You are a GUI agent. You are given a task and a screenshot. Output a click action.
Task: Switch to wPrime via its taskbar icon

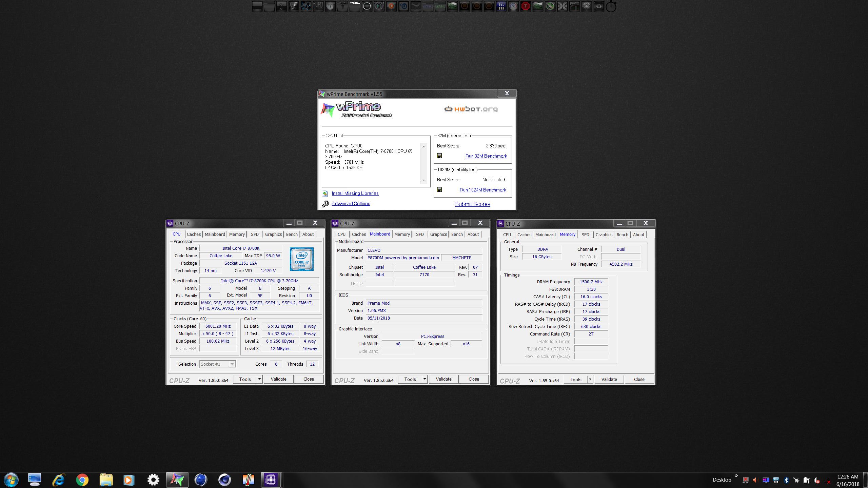(177, 480)
